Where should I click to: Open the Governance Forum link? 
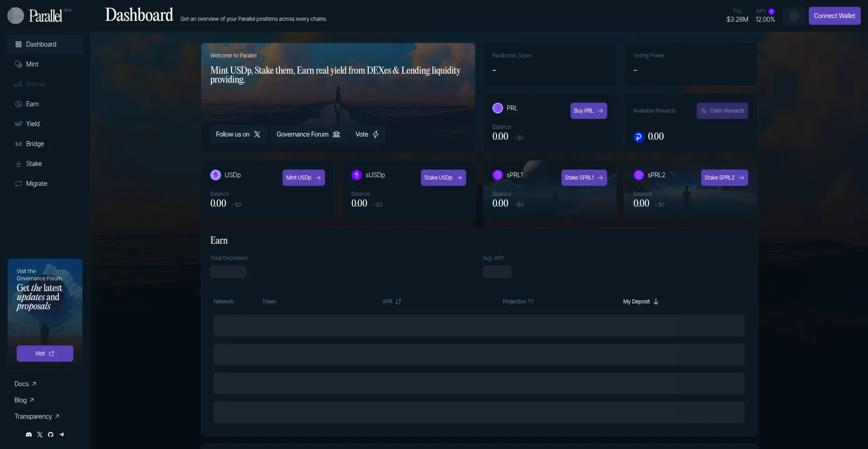point(308,134)
